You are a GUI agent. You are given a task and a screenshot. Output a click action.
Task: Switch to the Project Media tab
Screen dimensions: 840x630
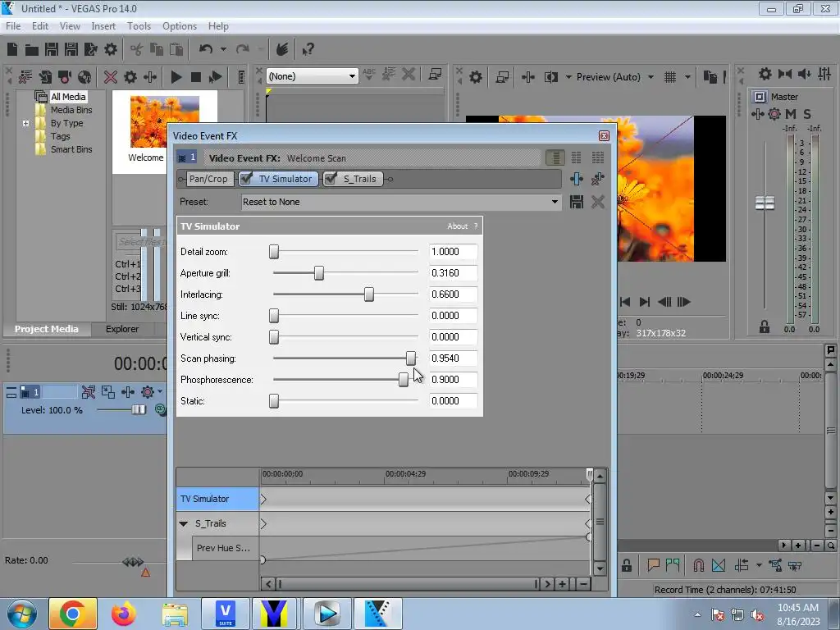pos(46,329)
